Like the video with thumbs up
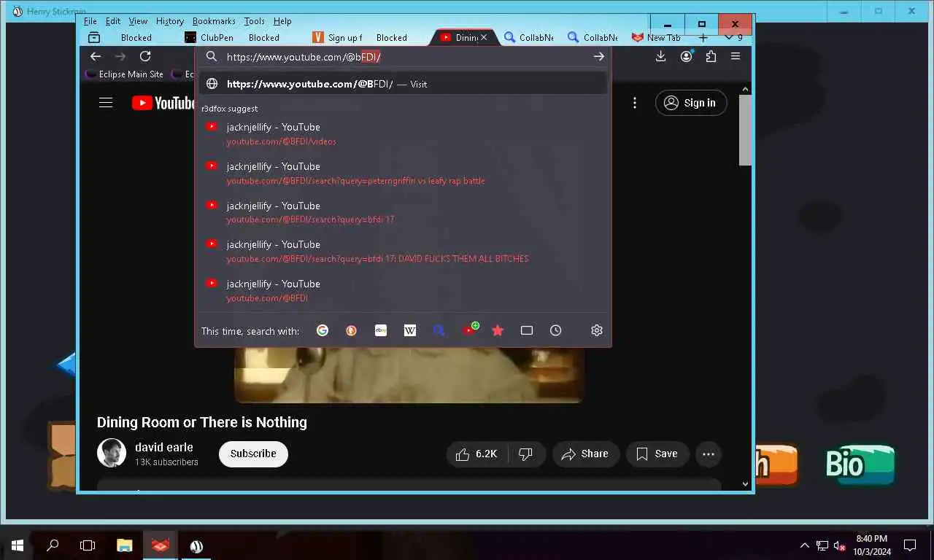Screen dimensions: 934x560 click(476, 454)
